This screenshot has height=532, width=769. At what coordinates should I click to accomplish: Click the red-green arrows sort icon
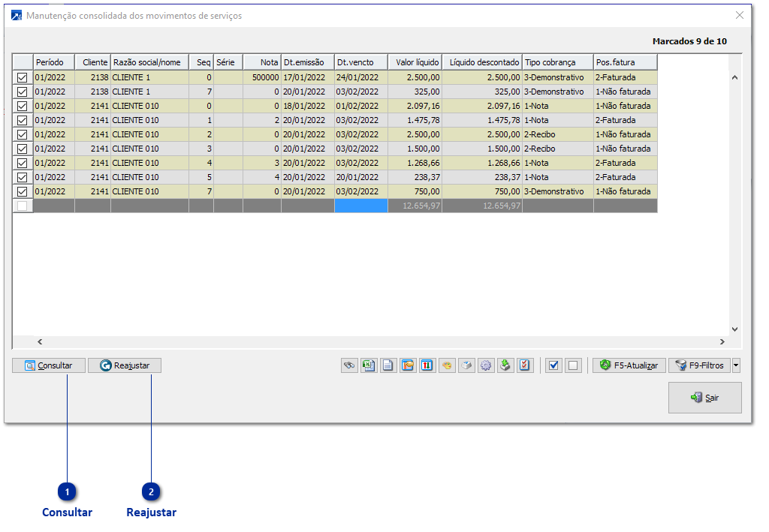click(427, 365)
